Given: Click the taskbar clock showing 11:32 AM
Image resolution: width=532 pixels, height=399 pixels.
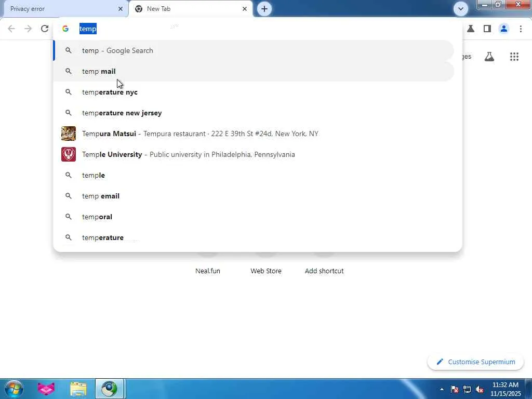Looking at the screenshot, I should point(505,389).
